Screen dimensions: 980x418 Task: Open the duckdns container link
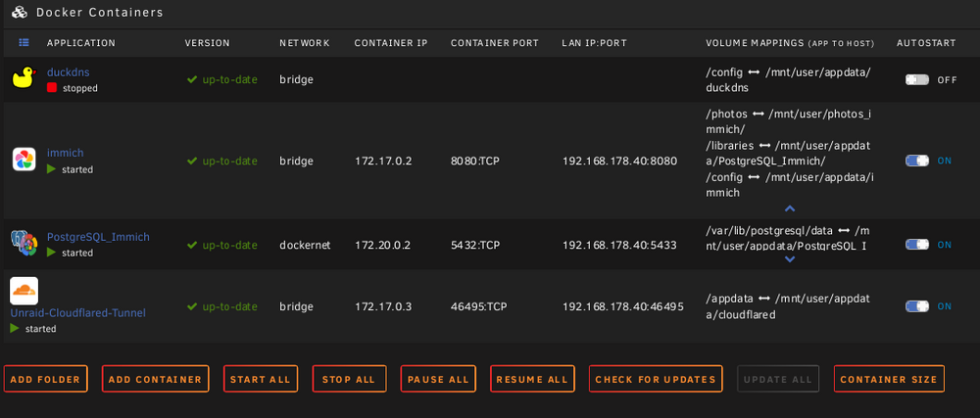pyautogui.click(x=69, y=71)
